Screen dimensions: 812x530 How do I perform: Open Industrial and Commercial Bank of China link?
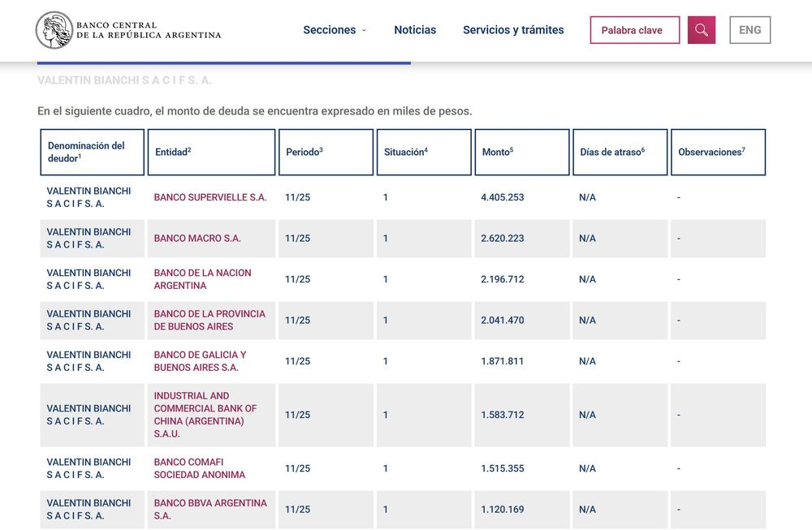click(205, 415)
